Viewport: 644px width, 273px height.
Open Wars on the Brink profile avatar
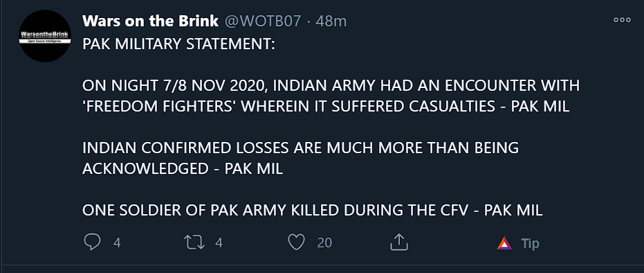coord(45,36)
